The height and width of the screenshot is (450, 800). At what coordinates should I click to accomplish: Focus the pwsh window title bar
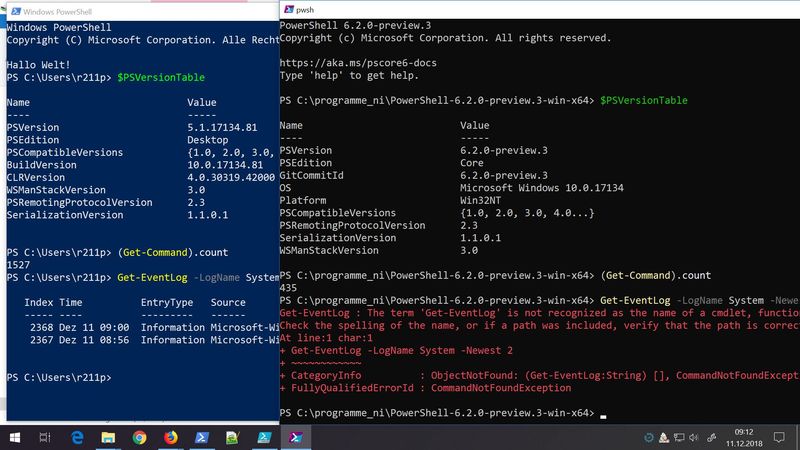[x=540, y=9]
